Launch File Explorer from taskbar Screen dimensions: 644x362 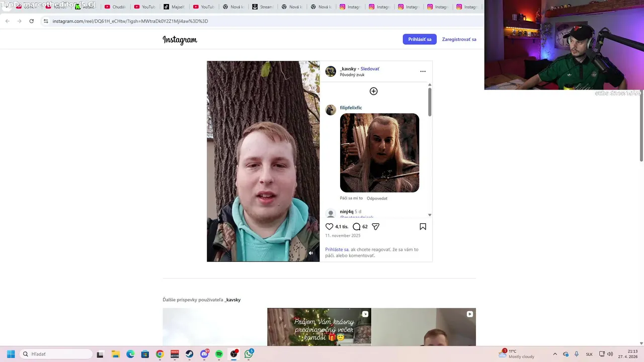(x=115, y=354)
